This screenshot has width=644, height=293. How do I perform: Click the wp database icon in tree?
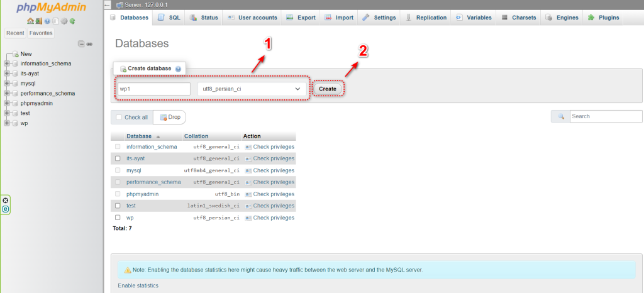(x=15, y=123)
